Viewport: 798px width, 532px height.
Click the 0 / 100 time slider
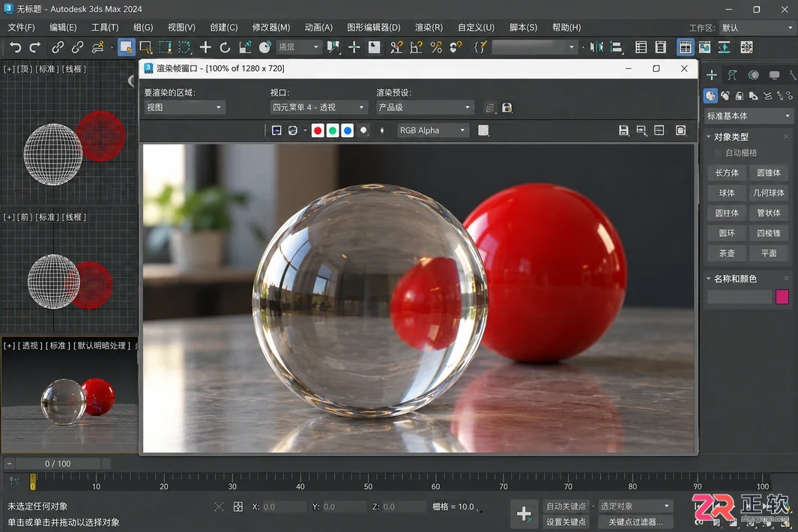[x=58, y=464]
